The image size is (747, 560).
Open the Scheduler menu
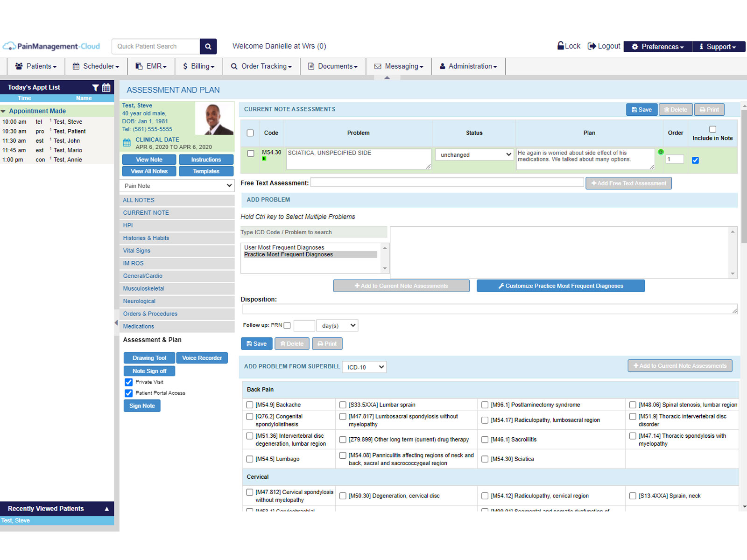click(96, 66)
